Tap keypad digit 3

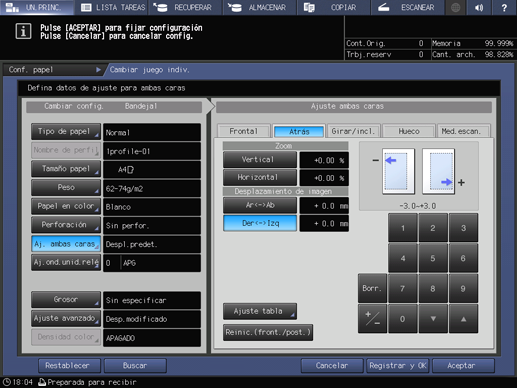(463, 228)
